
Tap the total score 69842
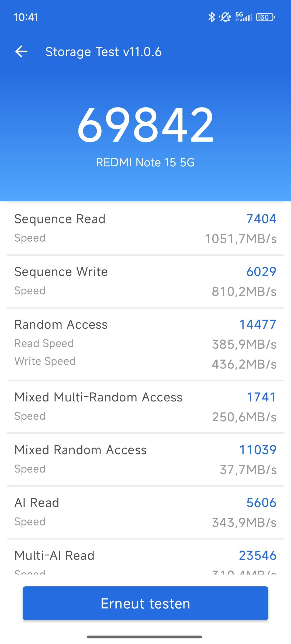click(x=145, y=125)
